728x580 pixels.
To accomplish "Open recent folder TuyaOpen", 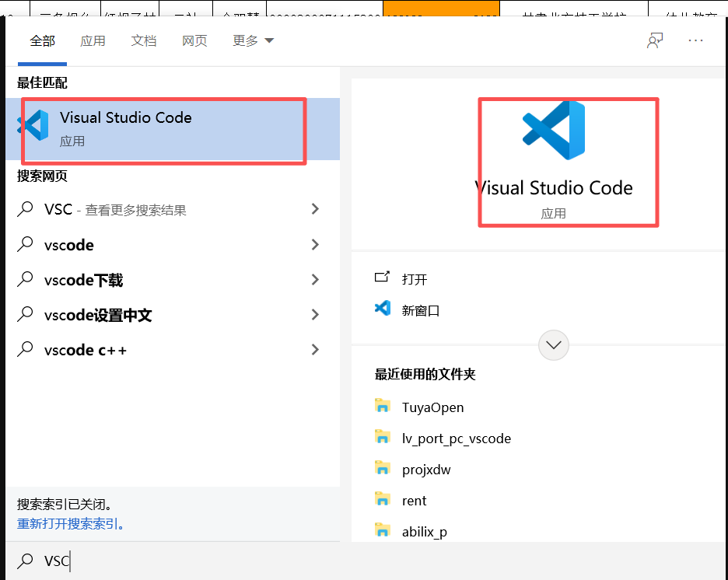I will coord(432,407).
